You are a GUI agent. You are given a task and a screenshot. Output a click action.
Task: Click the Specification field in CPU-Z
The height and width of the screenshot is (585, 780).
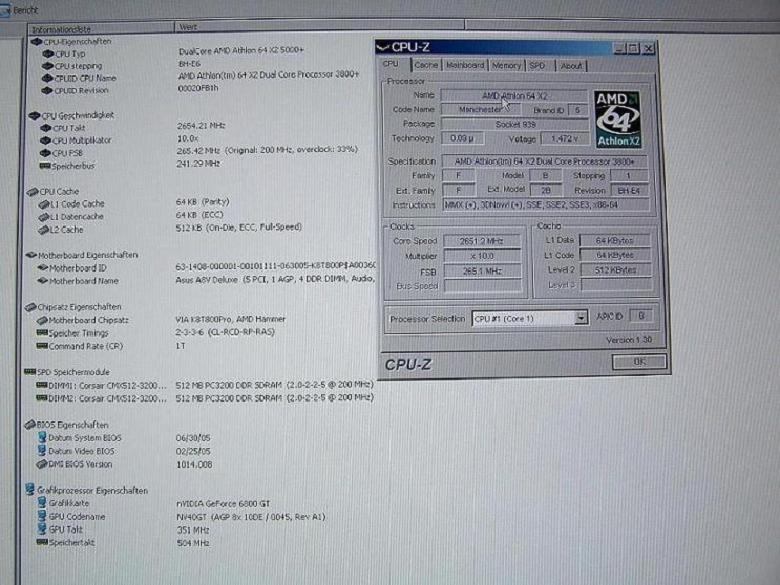[544, 162]
